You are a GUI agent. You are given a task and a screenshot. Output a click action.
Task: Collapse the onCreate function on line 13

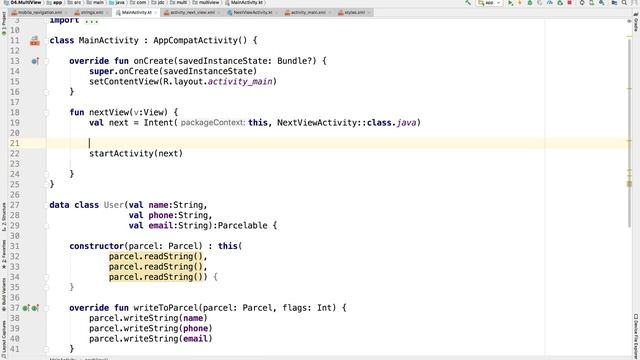point(47,61)
